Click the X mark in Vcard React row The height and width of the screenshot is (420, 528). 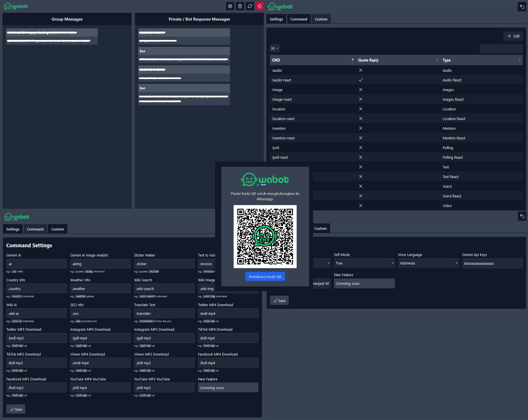361,196
